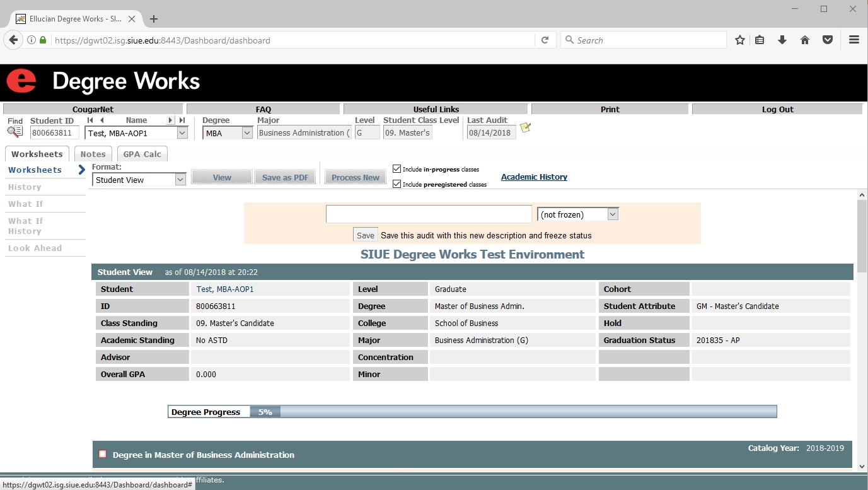Bookmark this page with the star icon

pos(740,40)
